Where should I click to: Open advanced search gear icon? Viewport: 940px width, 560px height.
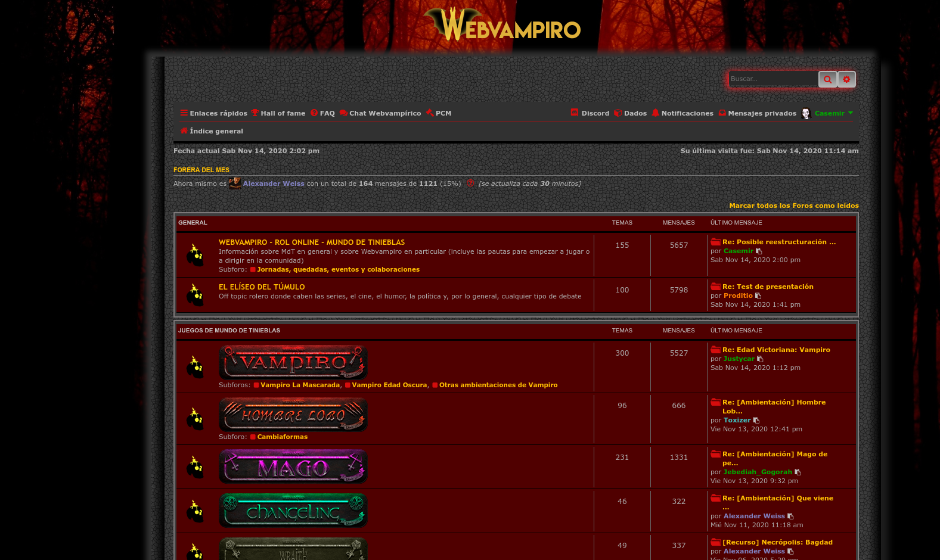[846, 79]
